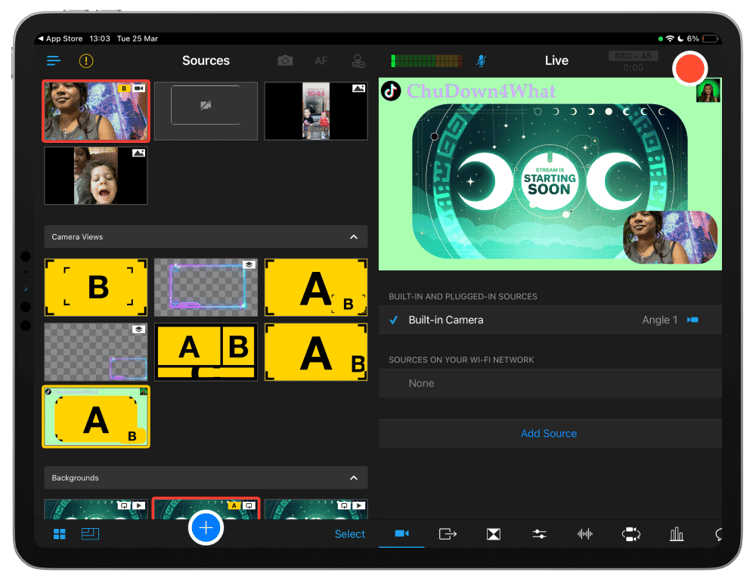Select the None Wi-Fi sources row
This screenshot has width=756, height=581.
pyautogui.click(x=550, y=383)
